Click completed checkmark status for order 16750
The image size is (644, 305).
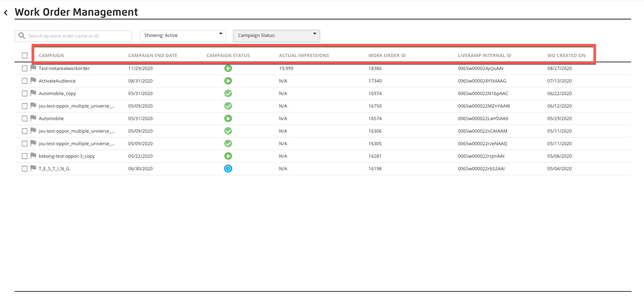(x=228, y=106)
